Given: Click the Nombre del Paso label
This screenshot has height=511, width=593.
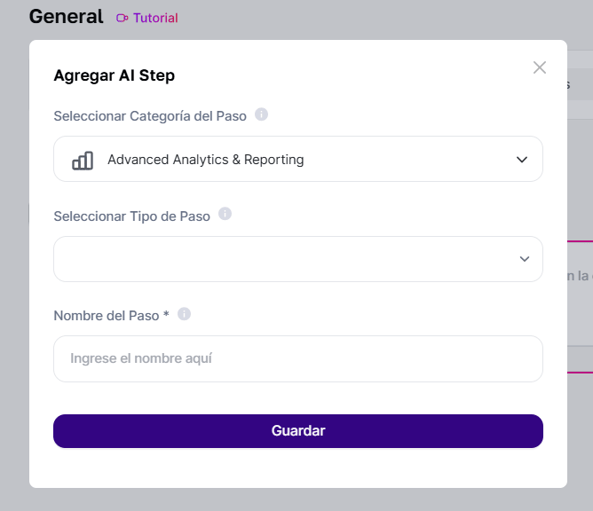Looking at the screenshot, I should coord(107,316).
